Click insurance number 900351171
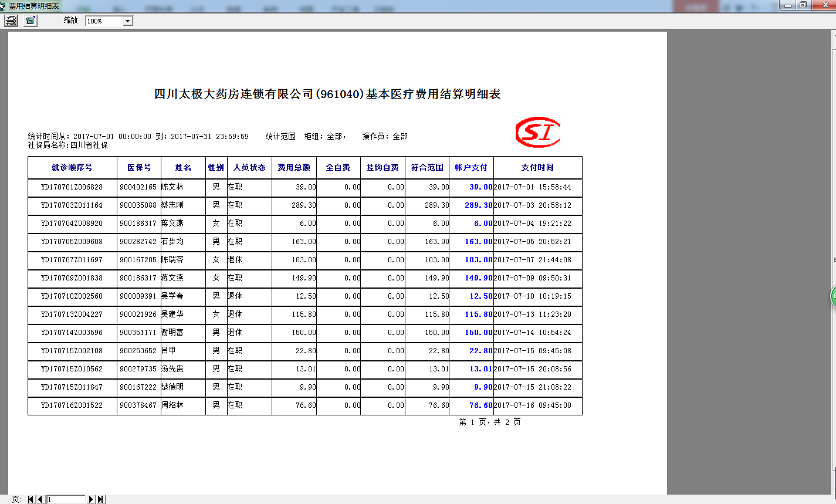This screenshot has width=836, height=504. 138,333
